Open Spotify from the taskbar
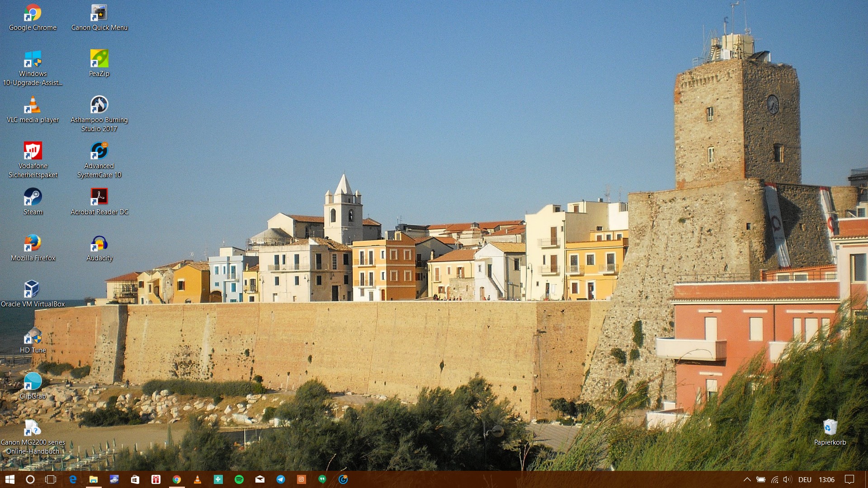This screenshot has height=488, width=868. [x=239, y=479]
